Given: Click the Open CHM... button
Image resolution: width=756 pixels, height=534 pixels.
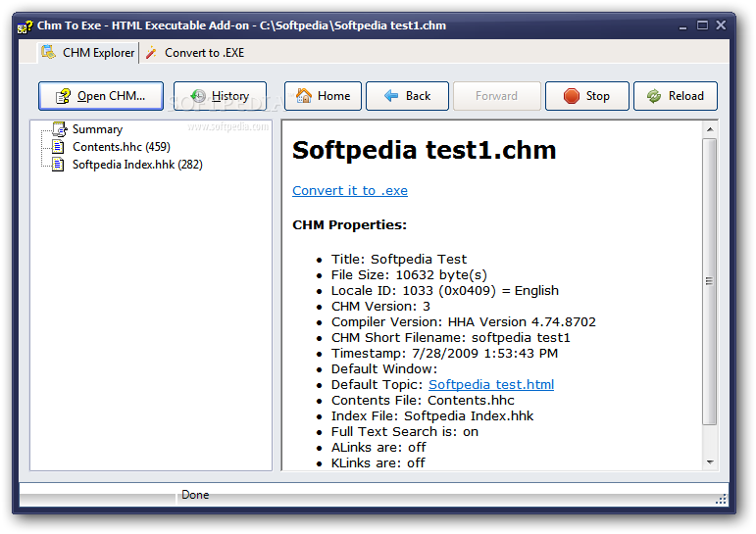Looking at the screenshot, I should pyautogui.click(x=101, y=96).
